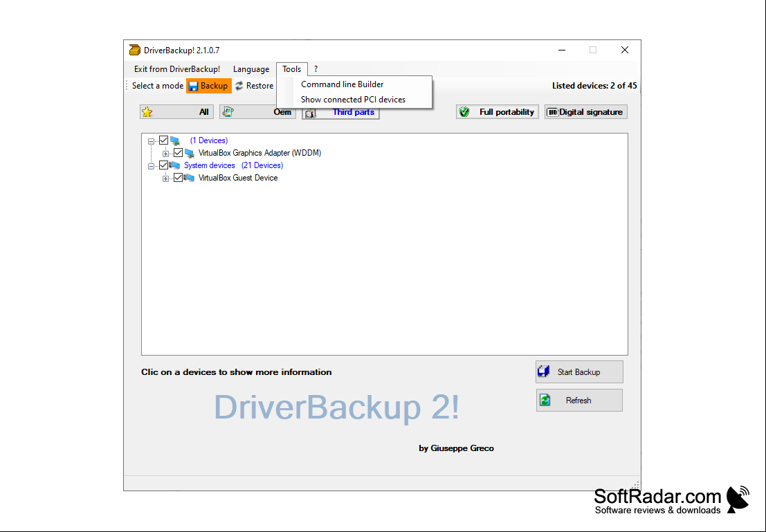Click the Oem filter icon

(228, 112)
